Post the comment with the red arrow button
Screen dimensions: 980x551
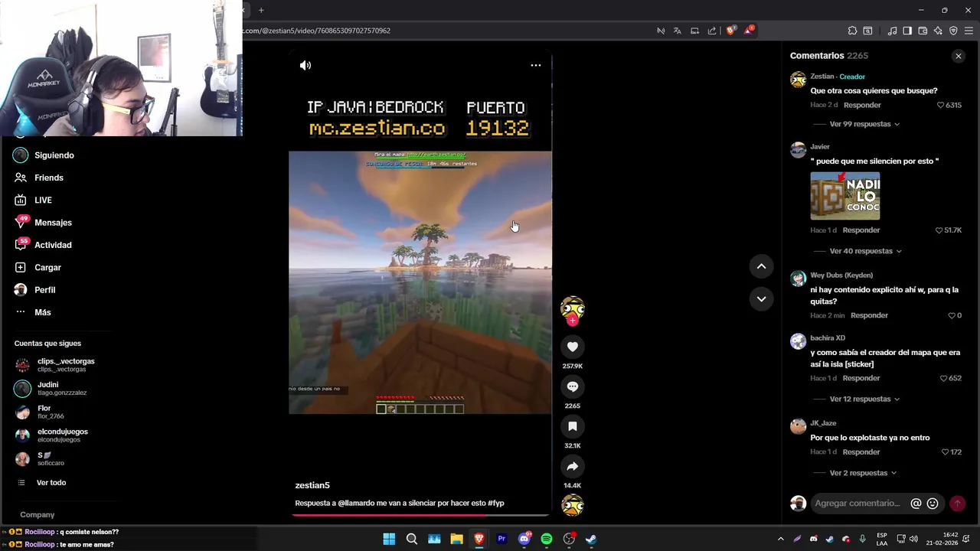pyautogui.click(x=957, y=504)
